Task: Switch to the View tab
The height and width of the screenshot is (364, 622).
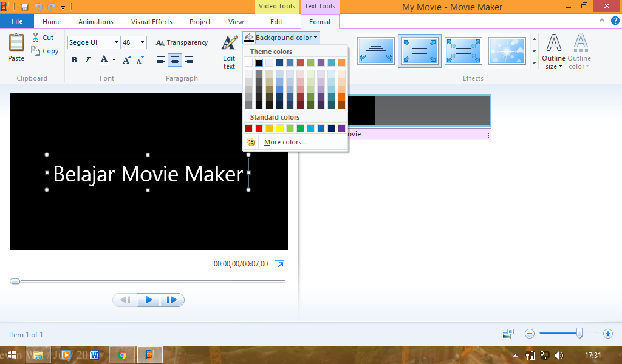Action: (x=236, y=22)
